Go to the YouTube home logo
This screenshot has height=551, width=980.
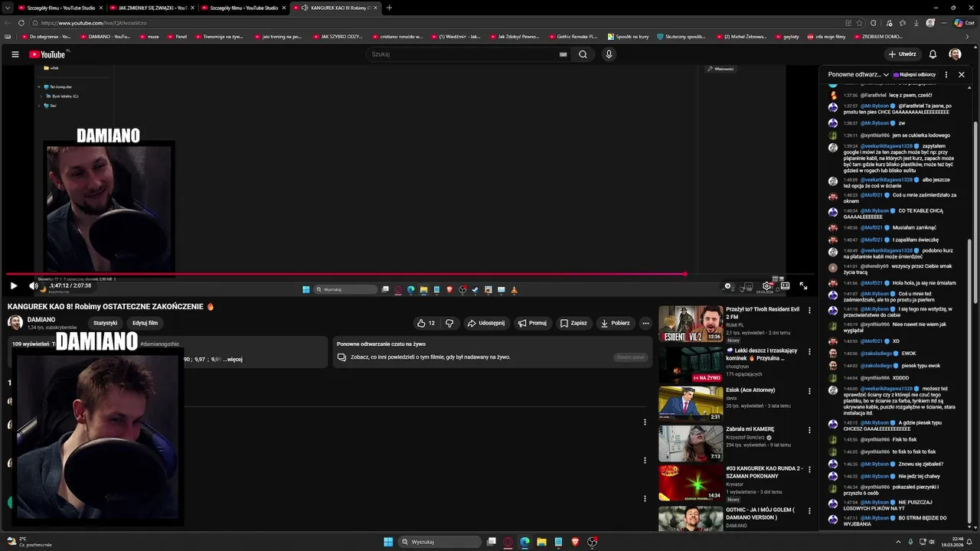[x=47, y=54]
